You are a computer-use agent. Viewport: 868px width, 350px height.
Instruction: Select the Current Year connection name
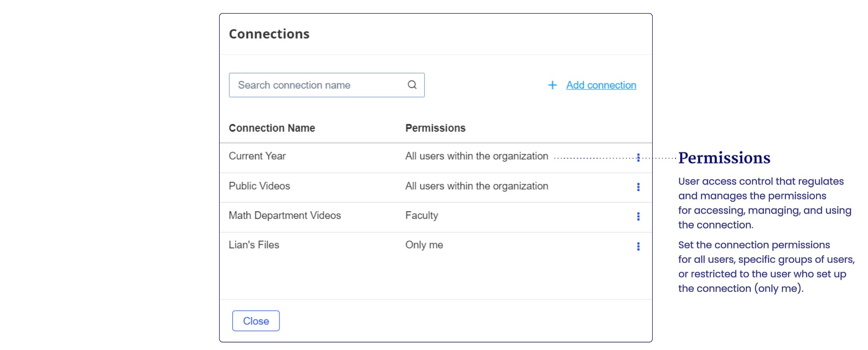tap(257, 156)
